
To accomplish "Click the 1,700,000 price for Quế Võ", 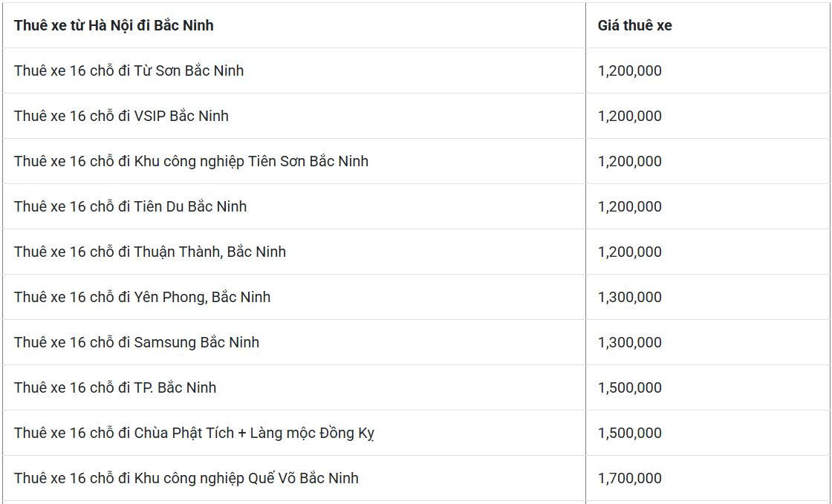I will [x=629, y=478].
